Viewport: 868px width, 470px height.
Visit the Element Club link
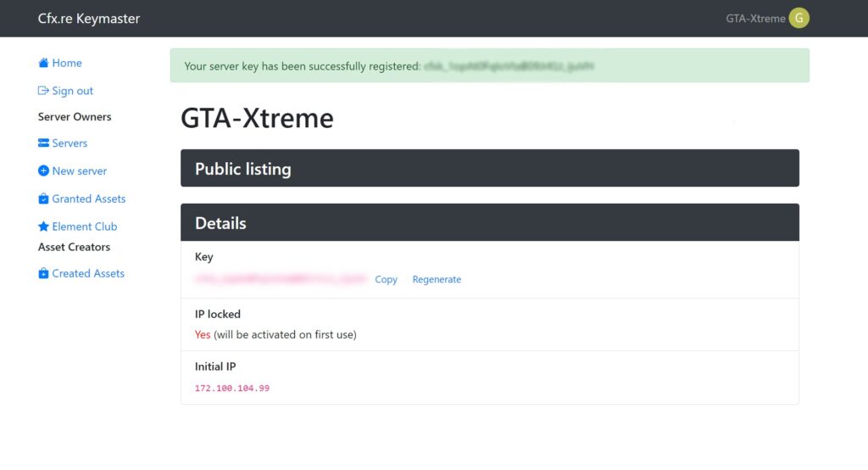(x=85, y=227)
